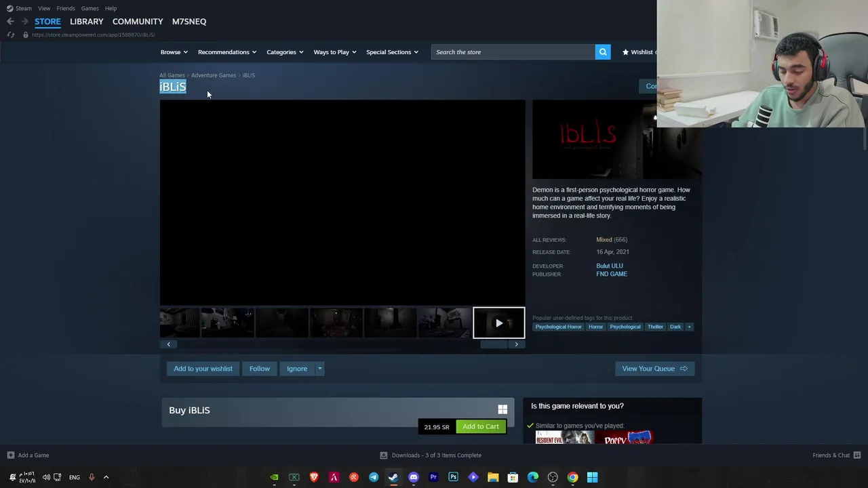Open publisher FND GAME link

[x=612, y=274]
